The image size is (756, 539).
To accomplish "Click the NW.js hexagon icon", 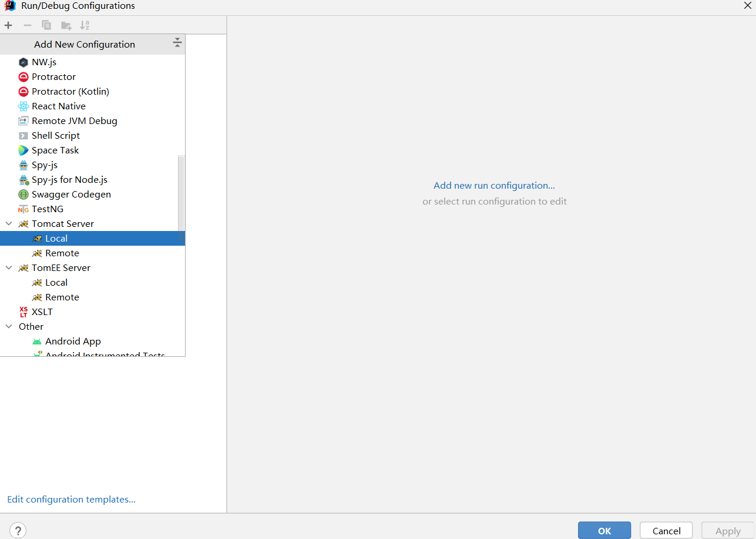I will pyautogui.click(x=23, y=62).
